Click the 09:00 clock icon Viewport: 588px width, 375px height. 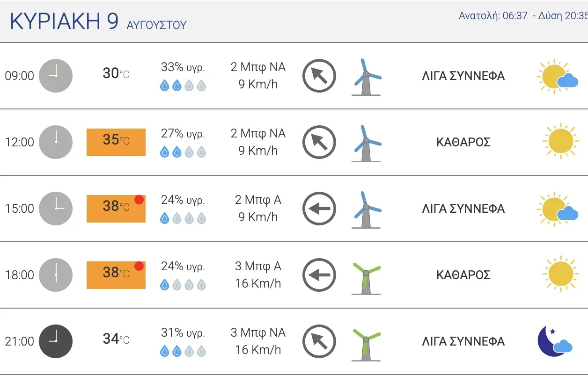56,76
